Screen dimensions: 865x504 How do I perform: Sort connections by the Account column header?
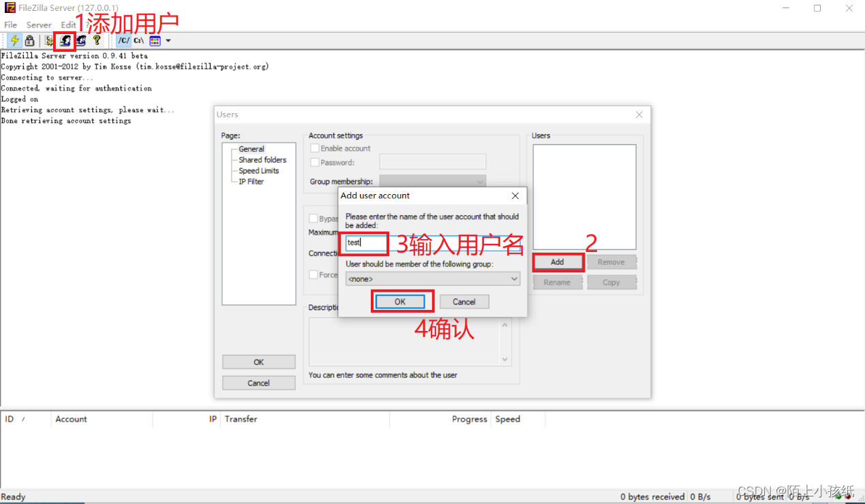click(x=102, y=419)
